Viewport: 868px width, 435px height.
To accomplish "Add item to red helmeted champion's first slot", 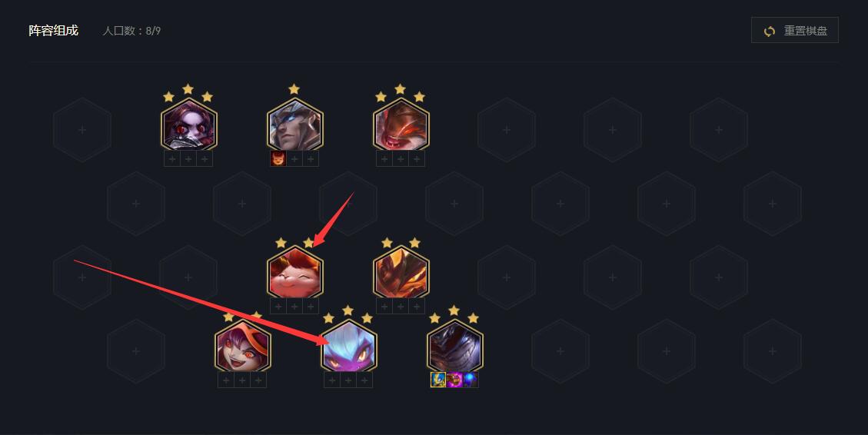I will click(384, 159).
